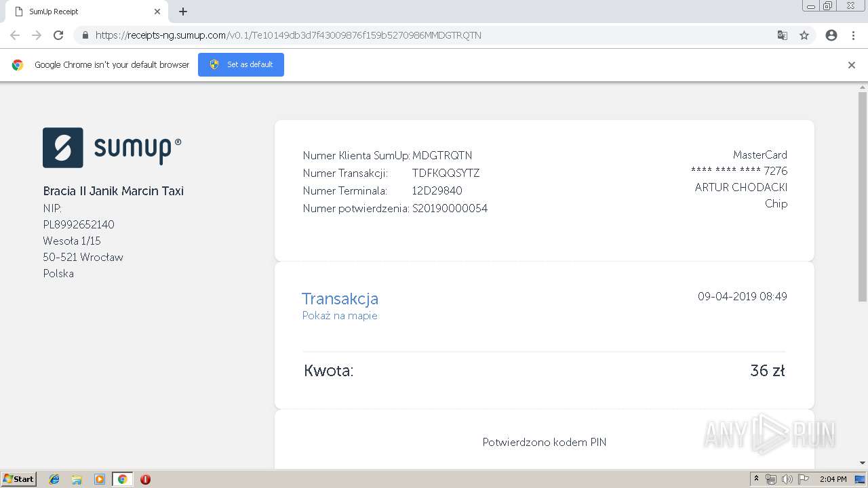
Task: Click the masked card number ending 7276
Action: 739,171
